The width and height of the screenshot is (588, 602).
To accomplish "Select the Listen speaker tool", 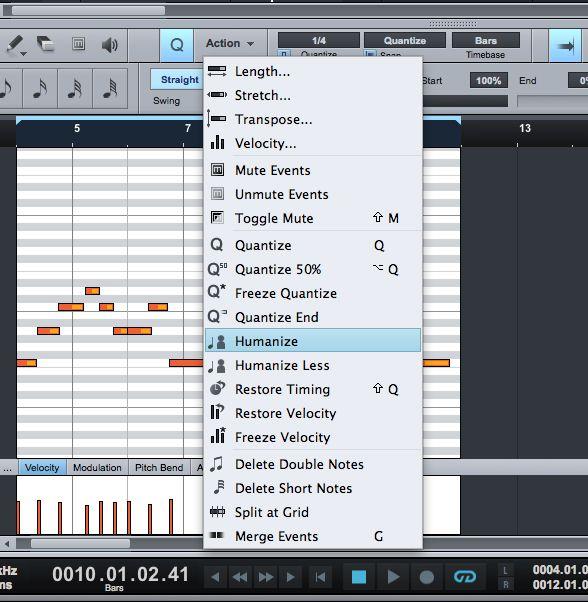I will (109, 45).
